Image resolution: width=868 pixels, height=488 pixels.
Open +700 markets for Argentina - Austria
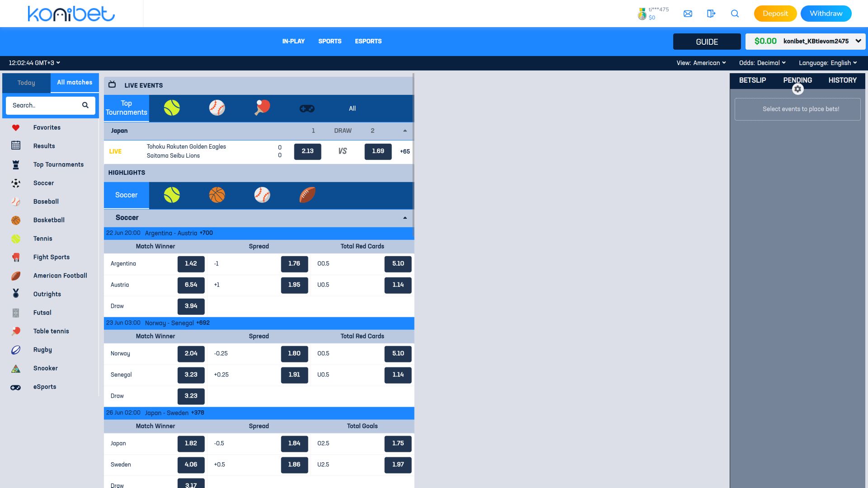coord(206,233)
